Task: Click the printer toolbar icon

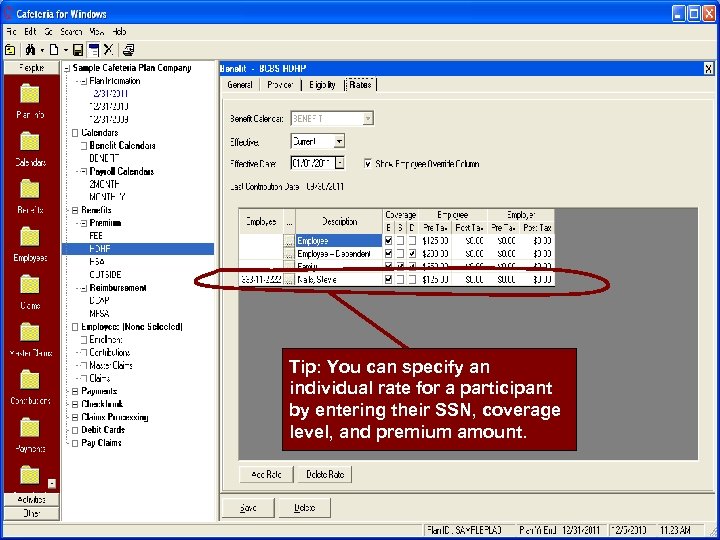Action: pyautogui.click(x=129, y=50)
